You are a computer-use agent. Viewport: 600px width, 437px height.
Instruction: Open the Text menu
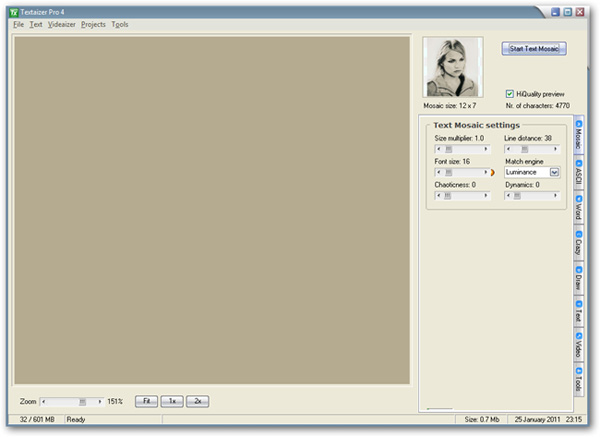click(x=36, y=24)
